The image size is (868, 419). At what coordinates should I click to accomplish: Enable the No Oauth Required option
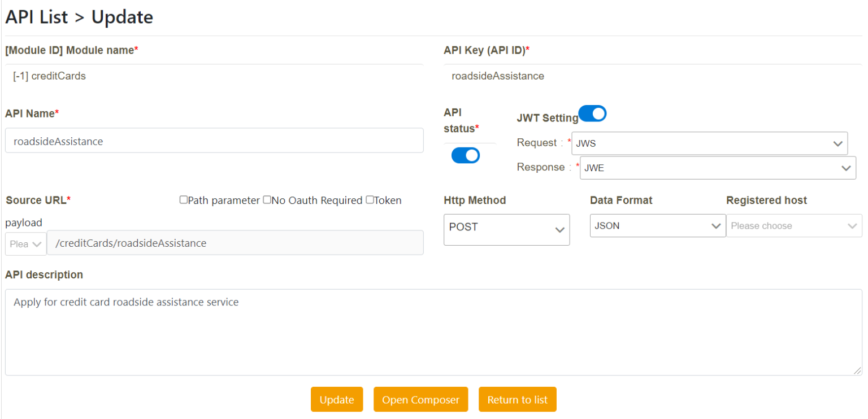point(267,199)
